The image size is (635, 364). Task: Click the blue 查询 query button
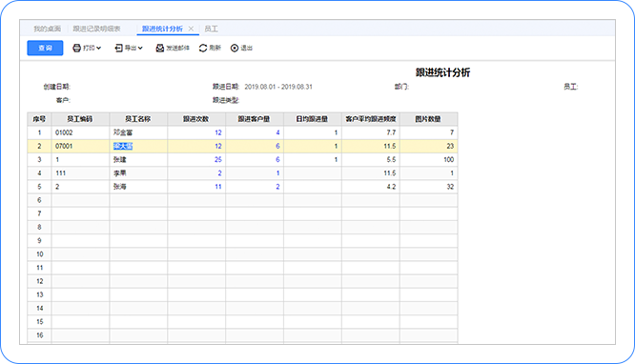point(45,48)
